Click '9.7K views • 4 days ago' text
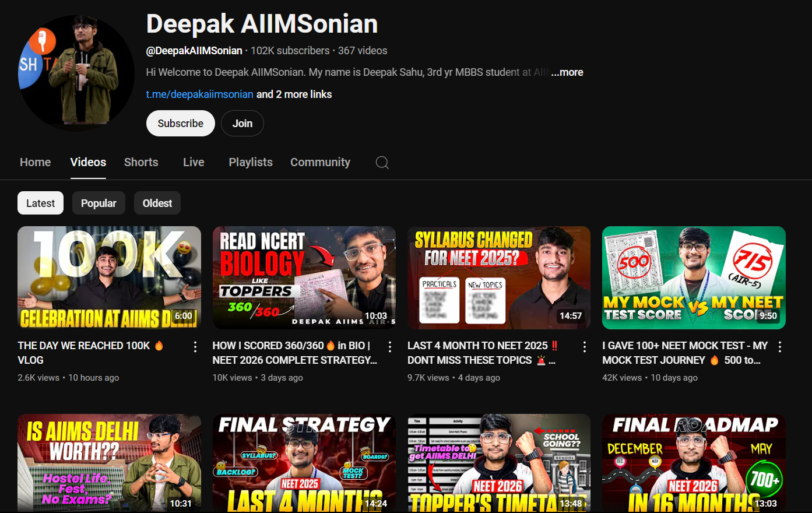812x513 pixels. [454, 378]
